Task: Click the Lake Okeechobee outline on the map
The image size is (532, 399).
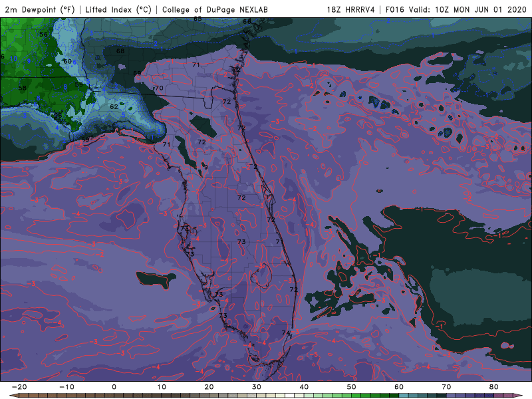Action: (x=261, y=275)
